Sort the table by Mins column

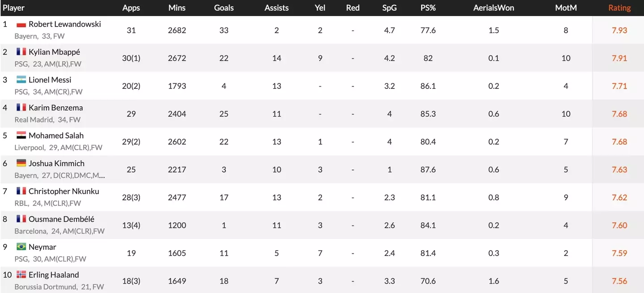(x=177, y=8)
